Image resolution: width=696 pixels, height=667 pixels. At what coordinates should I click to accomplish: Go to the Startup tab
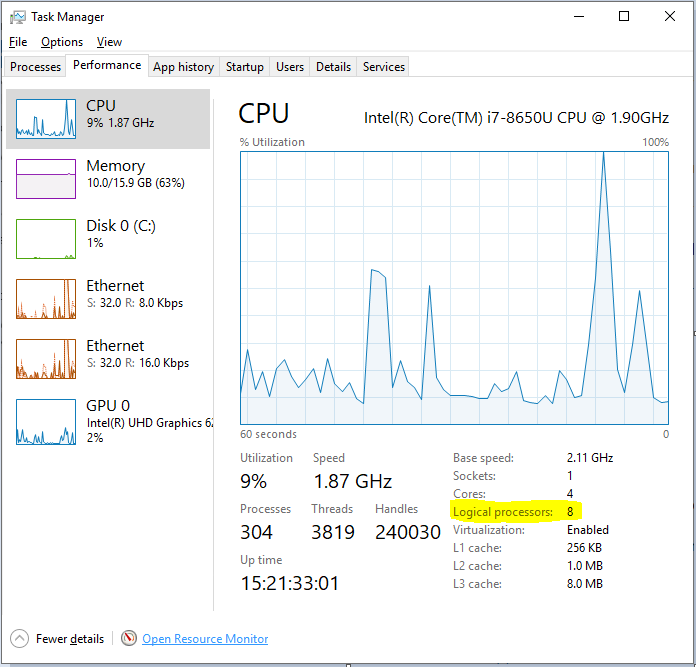245,67
